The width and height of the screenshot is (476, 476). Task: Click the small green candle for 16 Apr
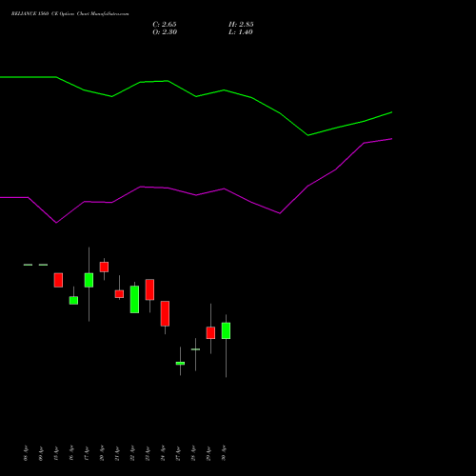coord(73,300)
